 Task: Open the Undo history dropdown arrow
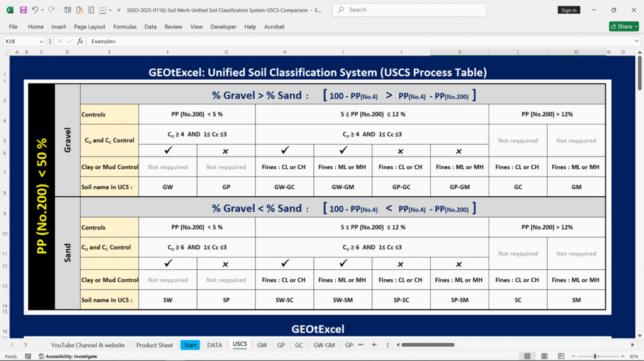point(42,10)
